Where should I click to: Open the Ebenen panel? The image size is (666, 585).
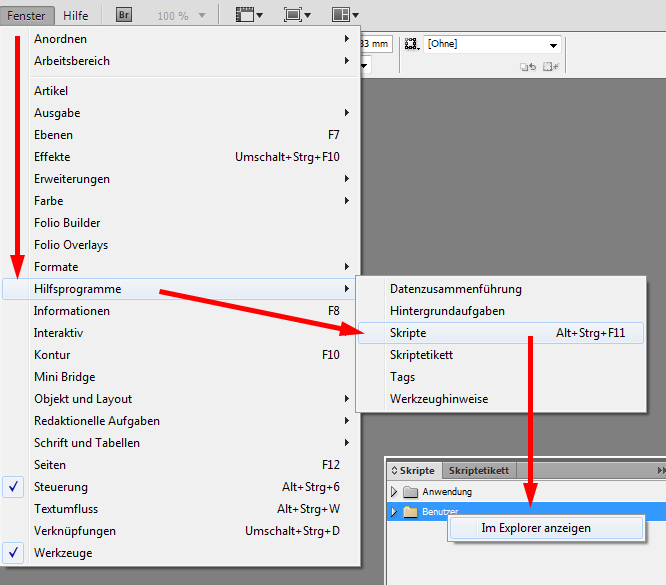pos(179,135)
